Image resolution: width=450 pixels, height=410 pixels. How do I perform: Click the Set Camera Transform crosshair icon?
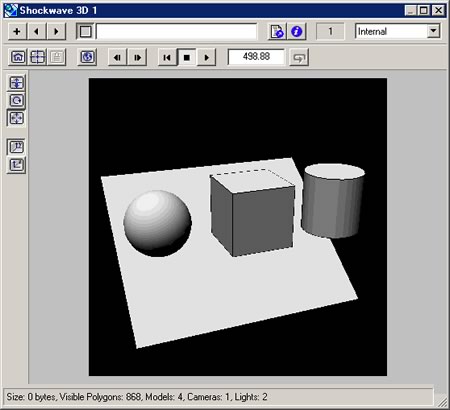click(37, 57)
